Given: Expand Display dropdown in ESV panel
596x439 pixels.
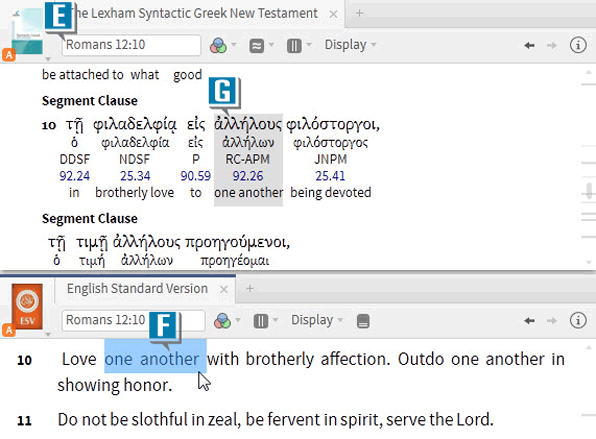Looking at the screenshot, I should click(317, 320).
